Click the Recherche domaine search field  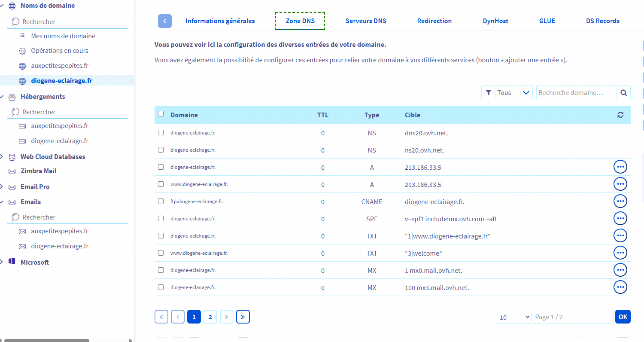(576, 92)
